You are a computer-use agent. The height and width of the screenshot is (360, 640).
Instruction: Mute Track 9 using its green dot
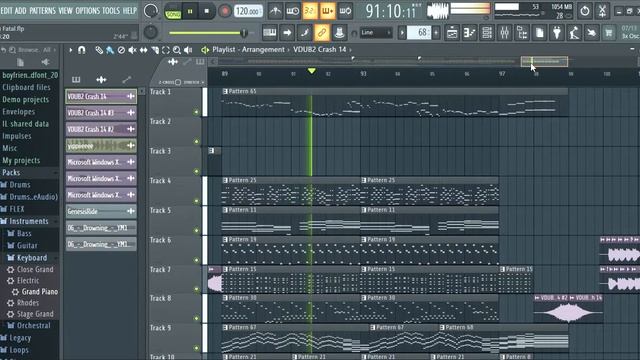(196, 348)
